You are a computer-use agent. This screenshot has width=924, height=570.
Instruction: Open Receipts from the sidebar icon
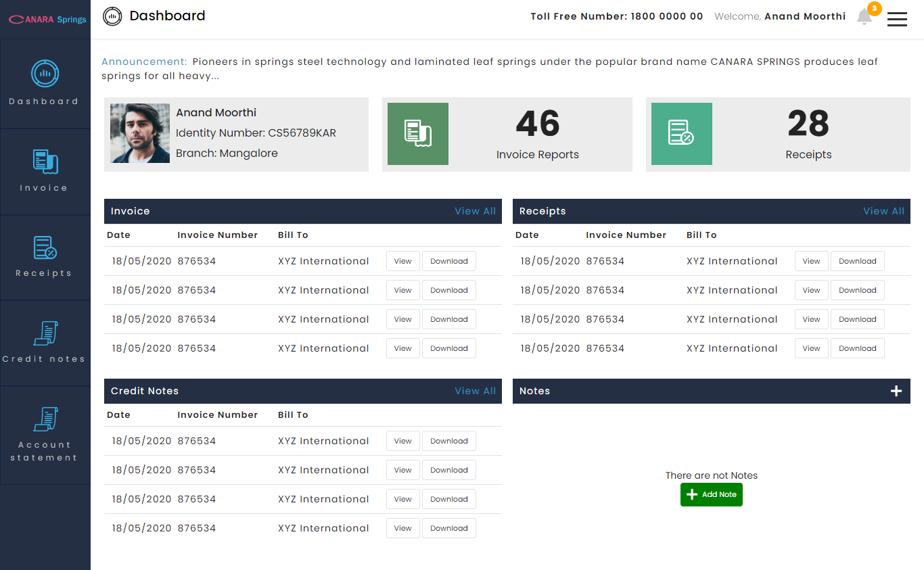tap(45, 247)
